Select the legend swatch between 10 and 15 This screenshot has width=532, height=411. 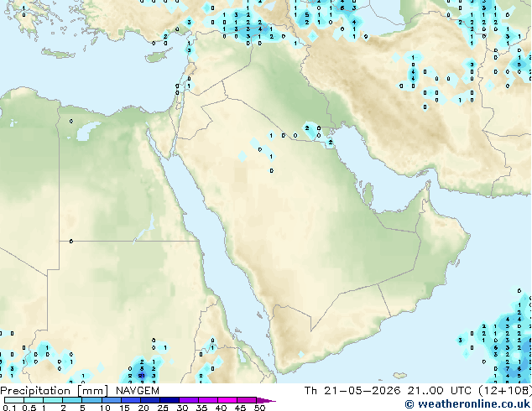coord(112,400)
